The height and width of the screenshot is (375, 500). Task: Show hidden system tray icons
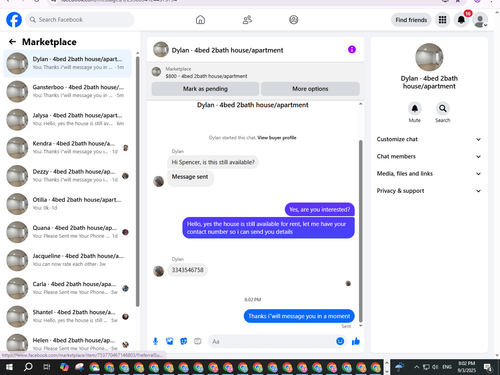416,367
